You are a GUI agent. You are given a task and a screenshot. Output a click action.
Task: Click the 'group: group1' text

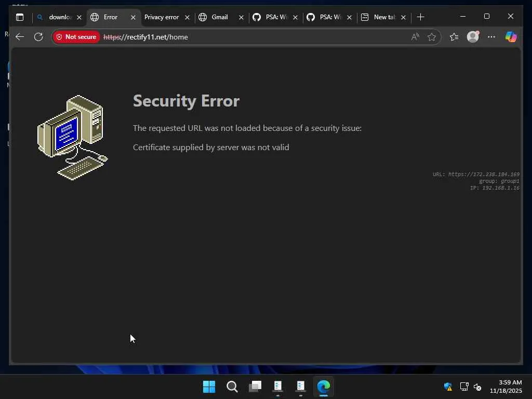(499, 181)
